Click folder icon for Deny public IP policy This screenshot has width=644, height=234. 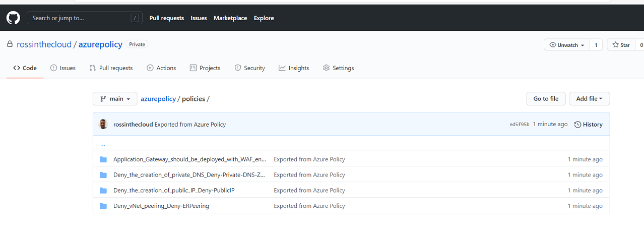[x=103, y=190]
